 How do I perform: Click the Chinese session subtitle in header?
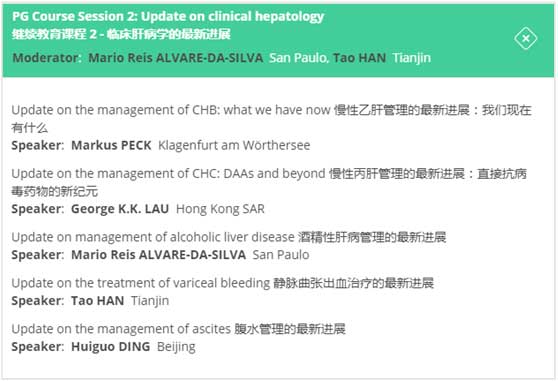(x=121, y=34)
